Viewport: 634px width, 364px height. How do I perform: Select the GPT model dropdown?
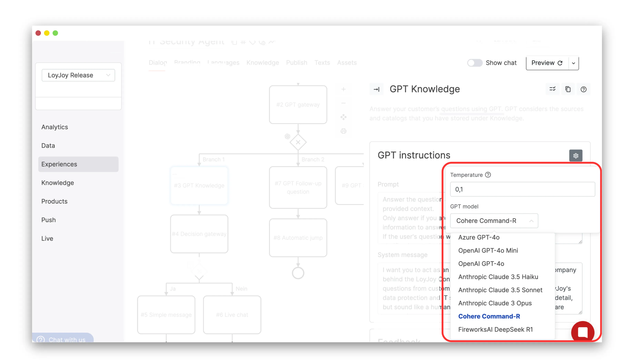[493, 220]
